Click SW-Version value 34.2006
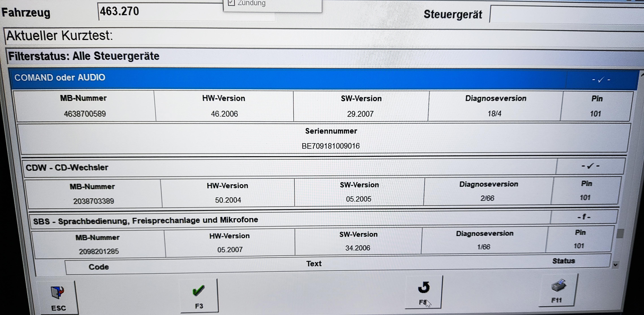 [x=357, y=248]
